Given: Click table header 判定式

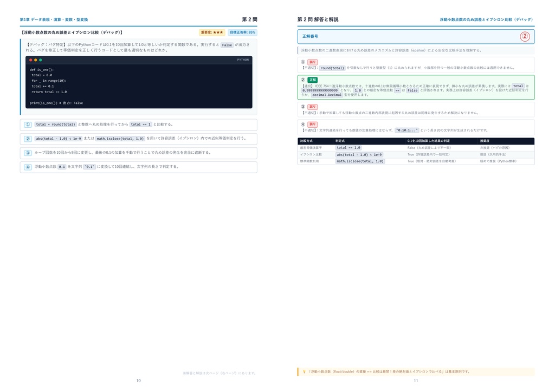Looking at the screenshot, I should point(340,141).
